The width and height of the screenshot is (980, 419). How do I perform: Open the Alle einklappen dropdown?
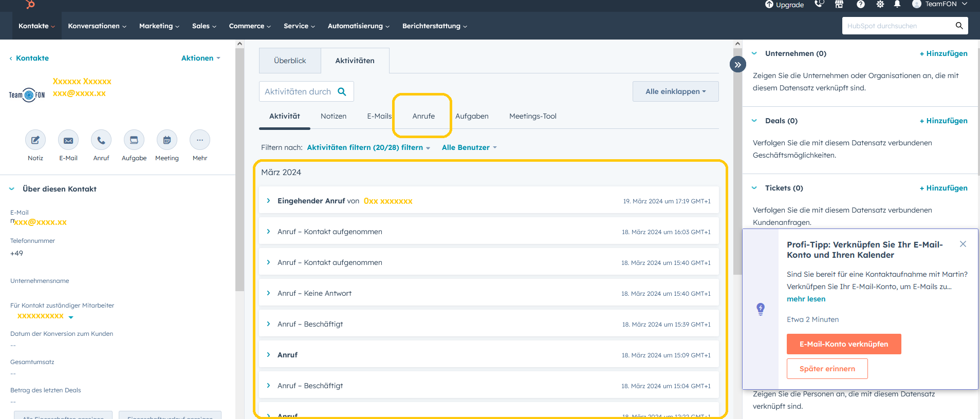[675, 91]
